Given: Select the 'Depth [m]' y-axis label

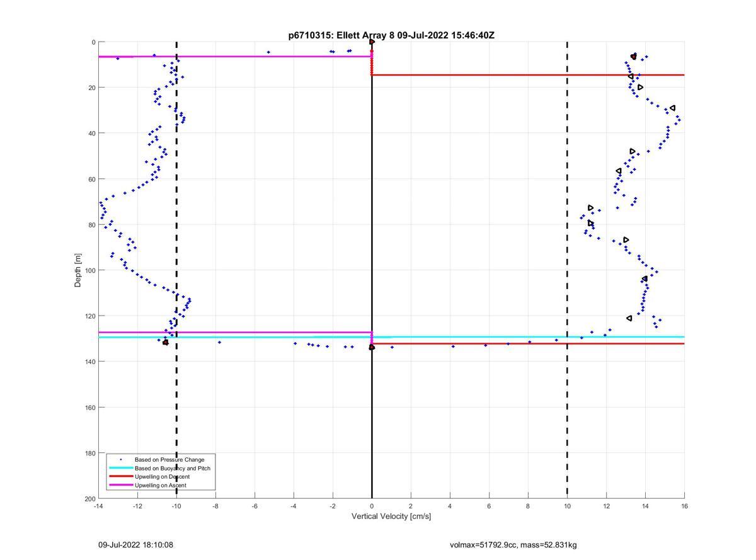Looking at the screenshot, I should point(78,270).
